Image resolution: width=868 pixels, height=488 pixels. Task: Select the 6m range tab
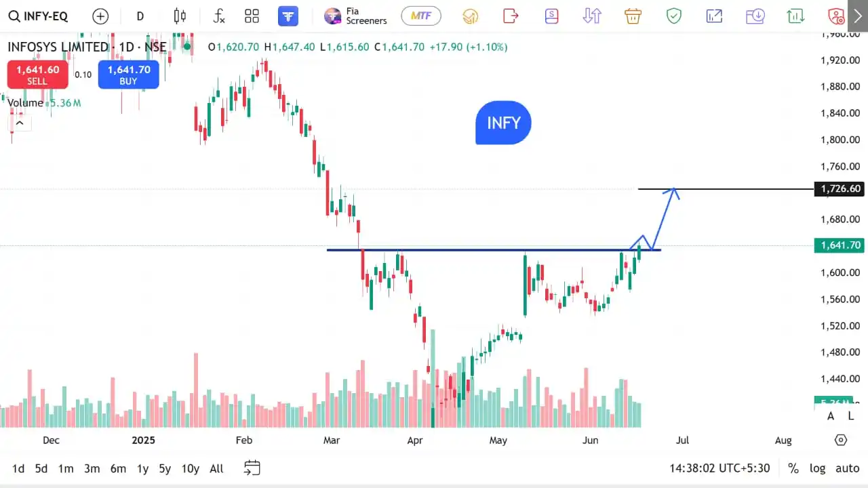(x=118, y=468)
